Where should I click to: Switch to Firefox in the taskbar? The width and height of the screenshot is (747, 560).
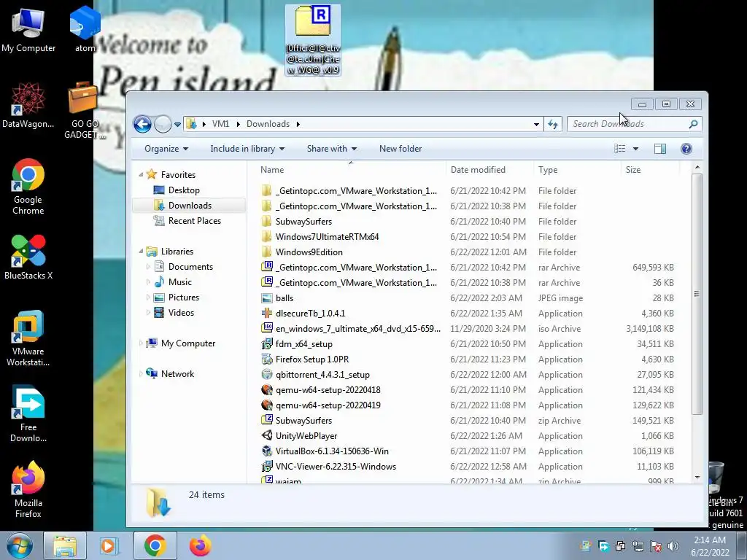200,545
